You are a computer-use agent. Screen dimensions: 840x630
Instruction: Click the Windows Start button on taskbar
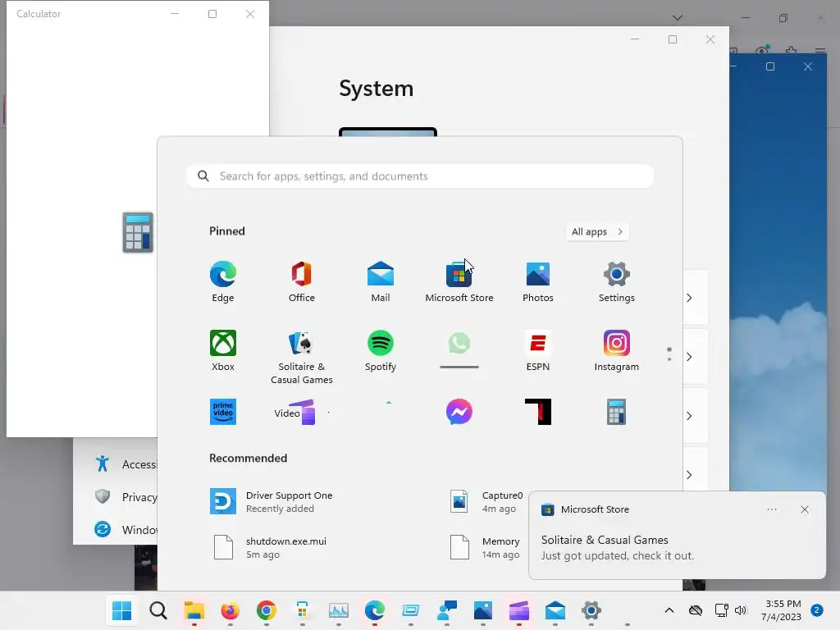click(x=121, y=610)
